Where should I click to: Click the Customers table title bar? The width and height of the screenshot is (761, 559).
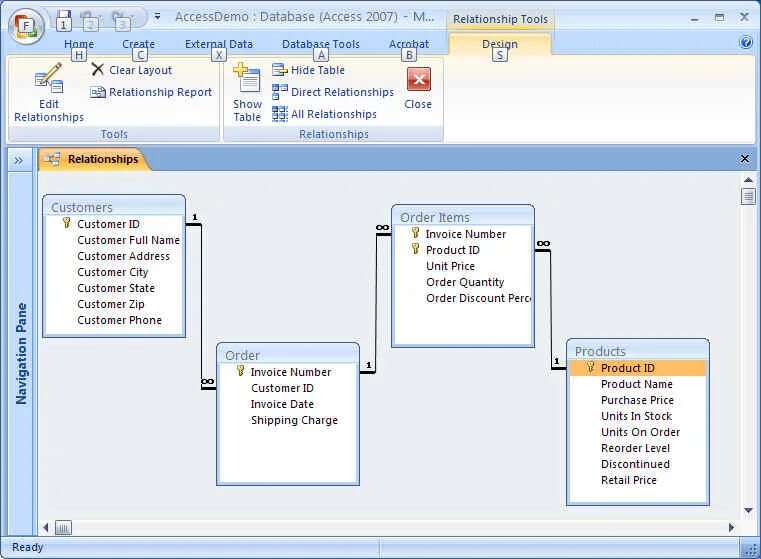[x=114, y=207]
